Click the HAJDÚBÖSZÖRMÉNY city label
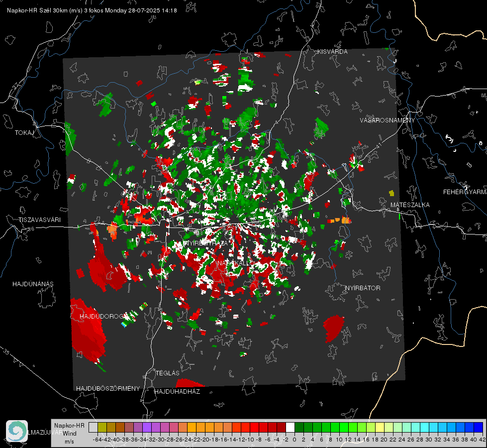This screenshot has width=487, height=448. [x=108, y=388]
